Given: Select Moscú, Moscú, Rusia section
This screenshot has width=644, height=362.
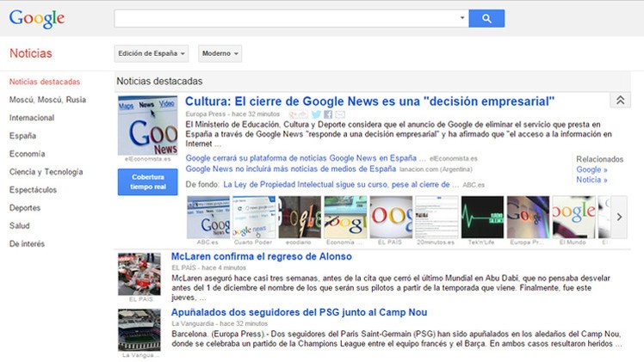Looking at the screenshot, I should tap(47, 100).
